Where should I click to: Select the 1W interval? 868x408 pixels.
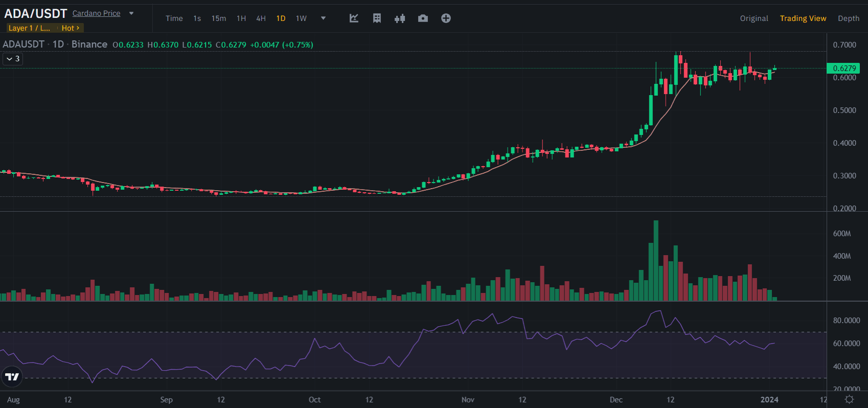coord(301,18)
